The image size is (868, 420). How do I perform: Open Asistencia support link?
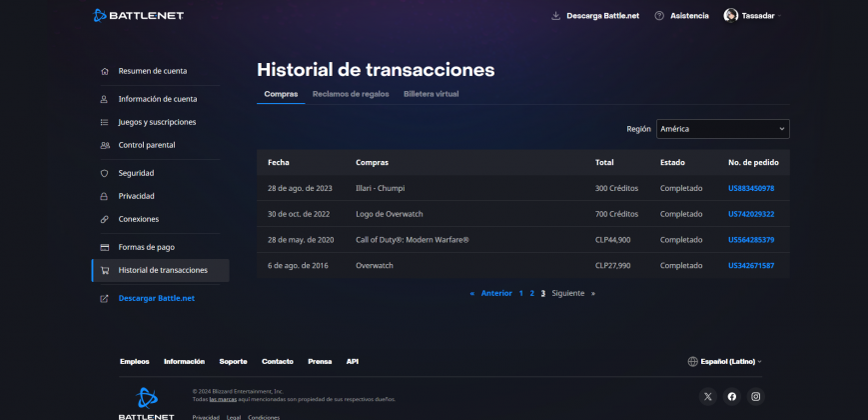tap(689, 16)
